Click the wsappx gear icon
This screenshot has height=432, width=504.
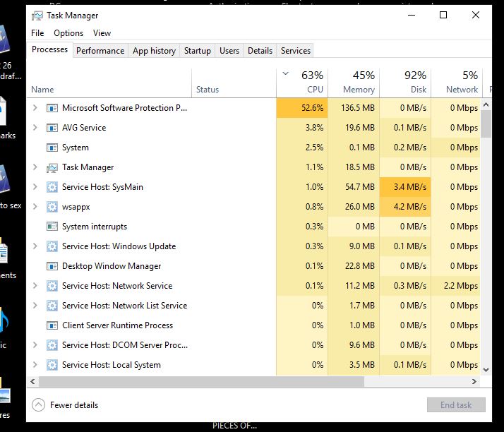52,207
